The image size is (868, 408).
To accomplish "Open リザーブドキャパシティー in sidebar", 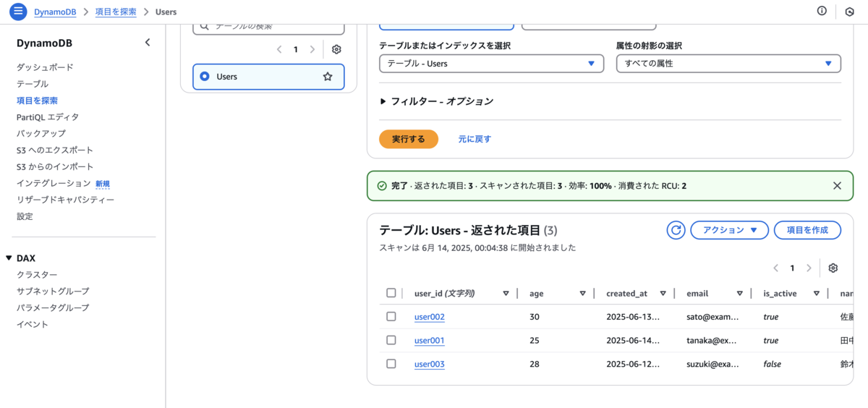I will 66,200.
